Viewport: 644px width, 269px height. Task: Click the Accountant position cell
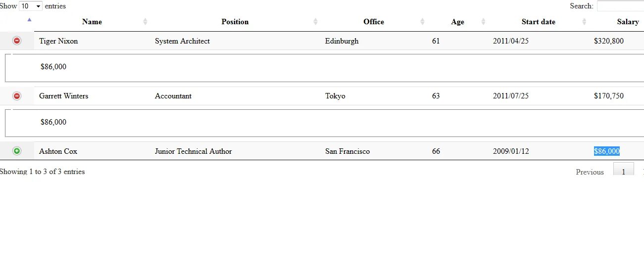pyautogui.click(x=173, y=96)
